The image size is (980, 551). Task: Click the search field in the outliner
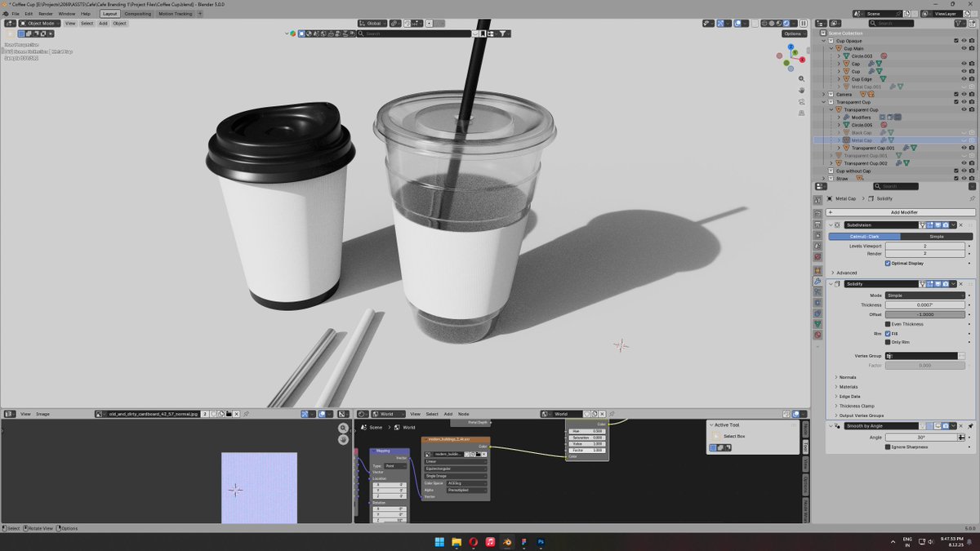893,23
